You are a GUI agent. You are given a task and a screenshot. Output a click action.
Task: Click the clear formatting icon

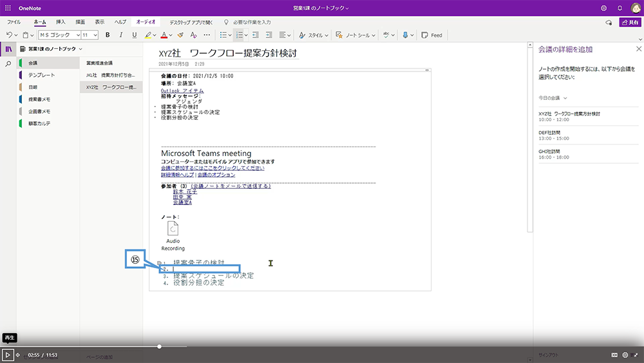(x=193, y=35)
